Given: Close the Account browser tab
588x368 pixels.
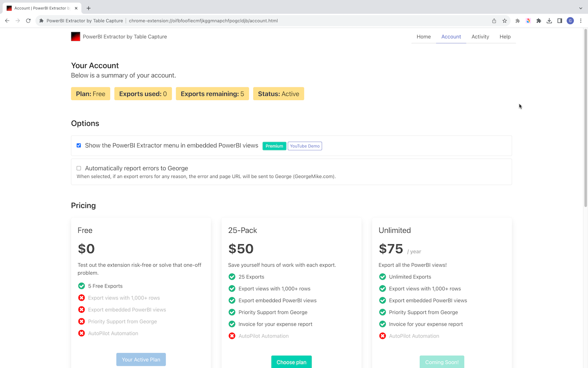Looking at the screenshot, I should (x=75, y=8).
